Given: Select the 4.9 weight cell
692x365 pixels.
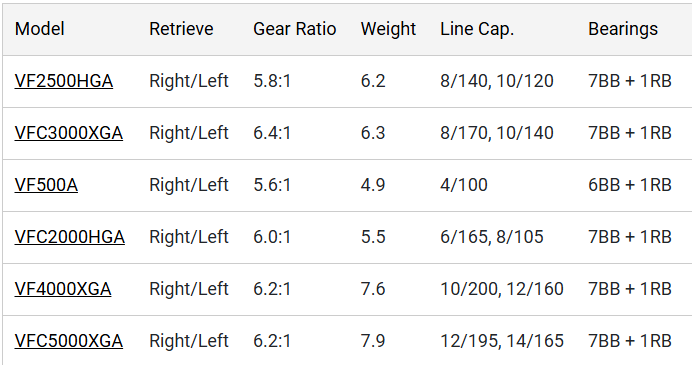Looking at the screenshot, I should tap(373, 185).
